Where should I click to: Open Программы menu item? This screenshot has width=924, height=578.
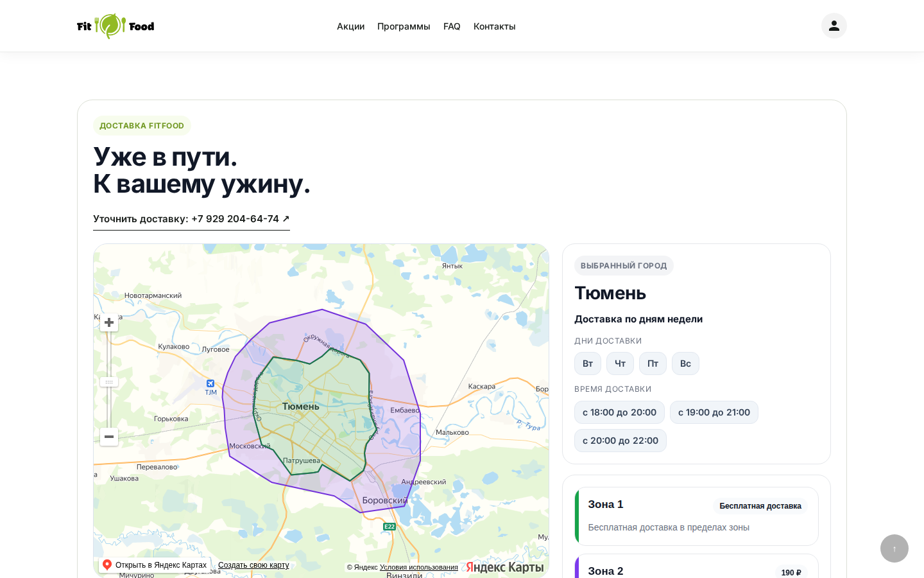[404, 26]
